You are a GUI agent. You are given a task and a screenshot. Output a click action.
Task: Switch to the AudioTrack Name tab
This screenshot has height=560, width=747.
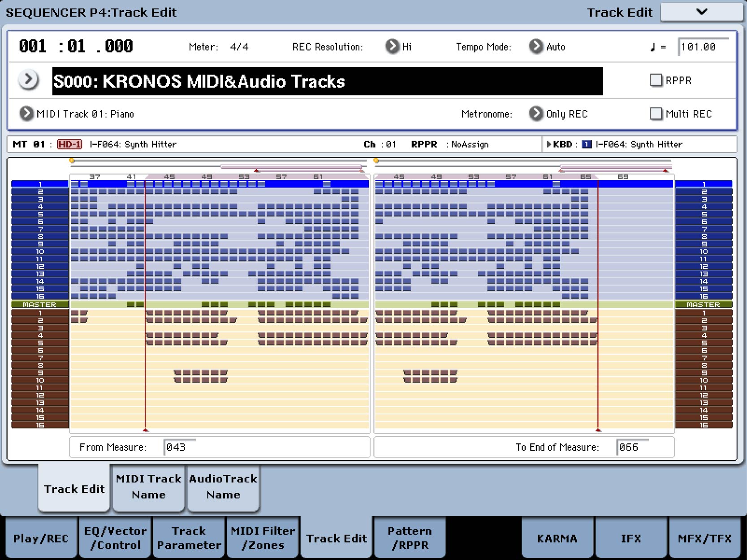(x=223, y=487)
